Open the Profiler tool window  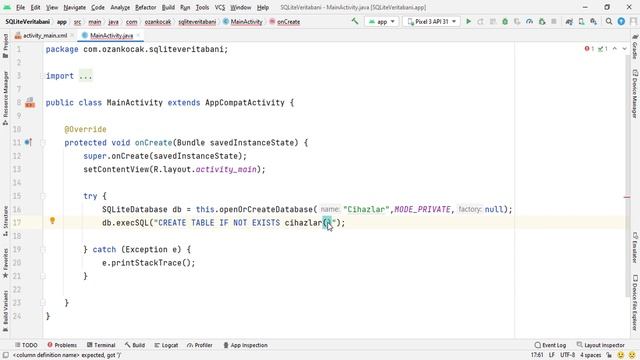tap(200, 345)
